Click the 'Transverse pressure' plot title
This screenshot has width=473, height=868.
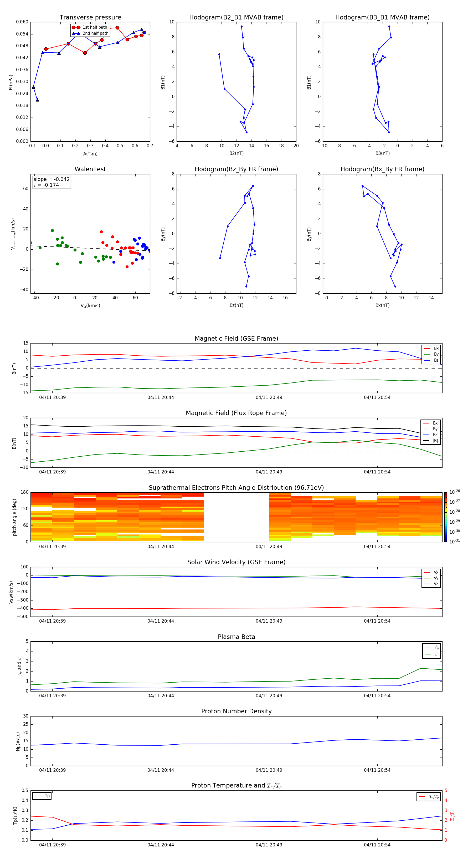point(90,18)
